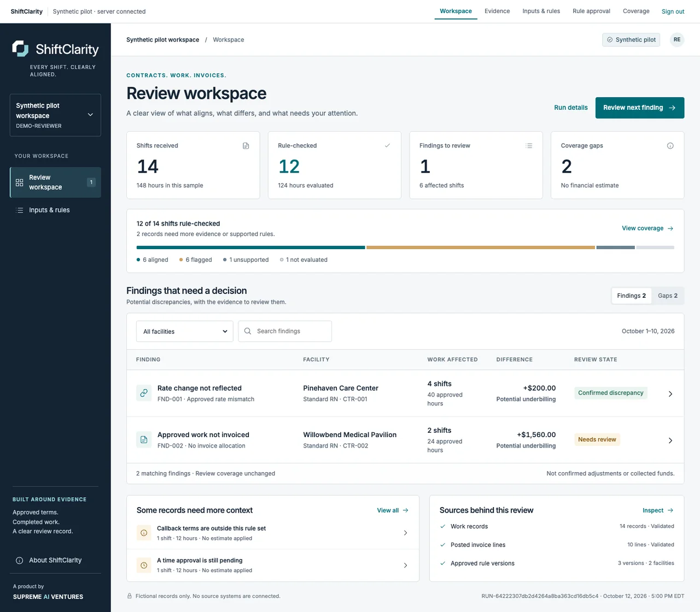
Task: Expand the Rate change not reflected row chevron
Action: tap(670, 393)
